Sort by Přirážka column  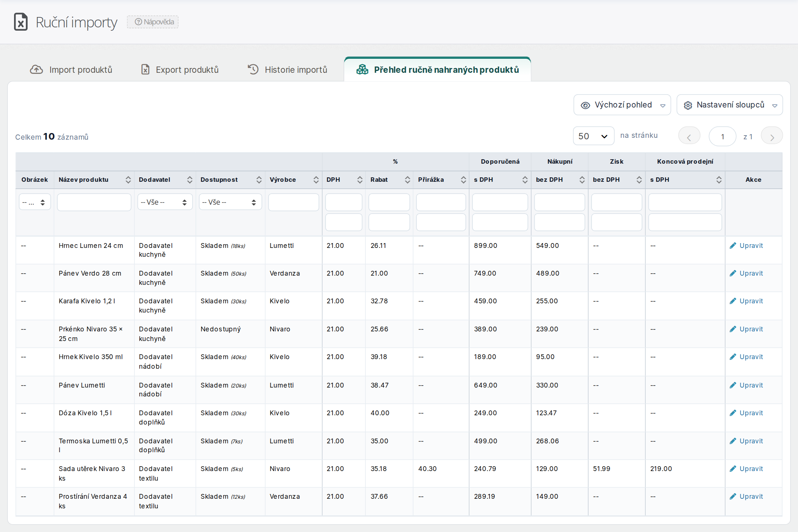[463, 180]
